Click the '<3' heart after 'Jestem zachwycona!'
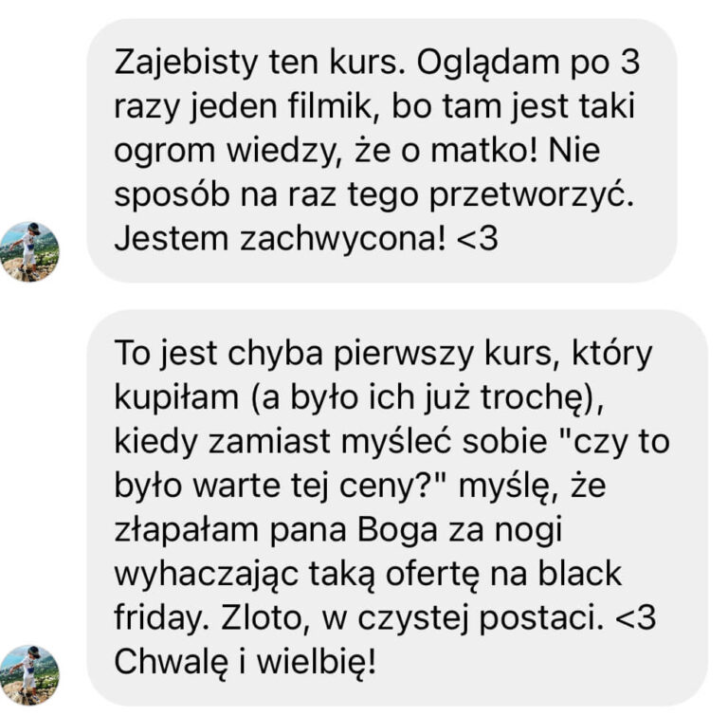 [x=478, y=239]
